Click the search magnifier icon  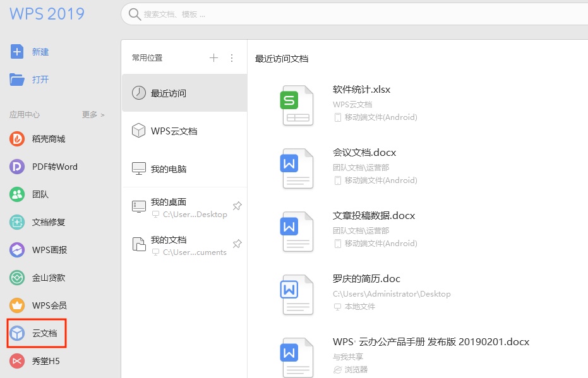click(x=135, y=15)
